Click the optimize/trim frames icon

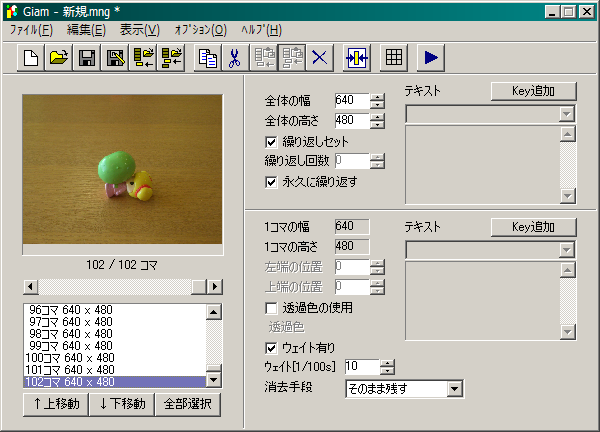[357, 58]
